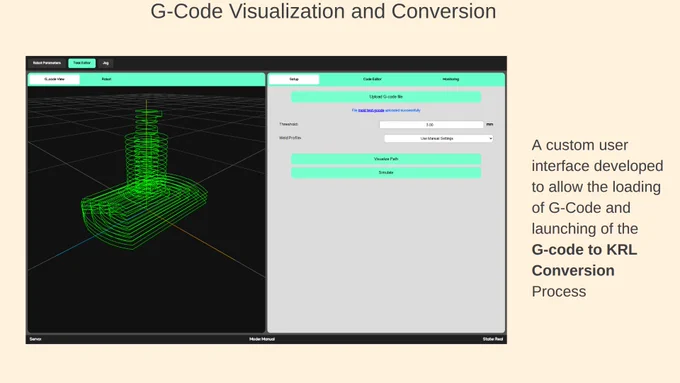Open the Robot Parameters top tab

(x=47, y=63)
